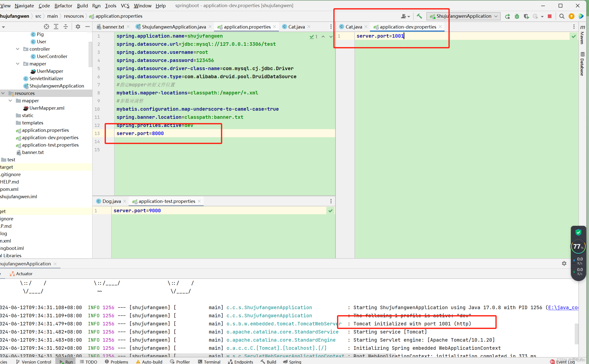The image size is (589, 364).
Task: Select the Refactor menu in menu bar
Action: click(63, 5)
